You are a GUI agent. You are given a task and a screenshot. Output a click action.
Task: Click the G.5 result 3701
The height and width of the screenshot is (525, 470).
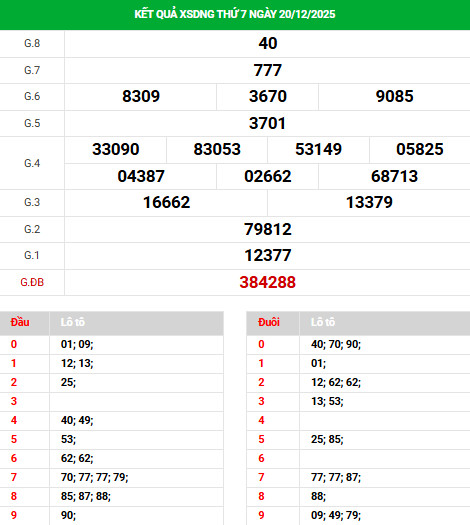point(267,123)
